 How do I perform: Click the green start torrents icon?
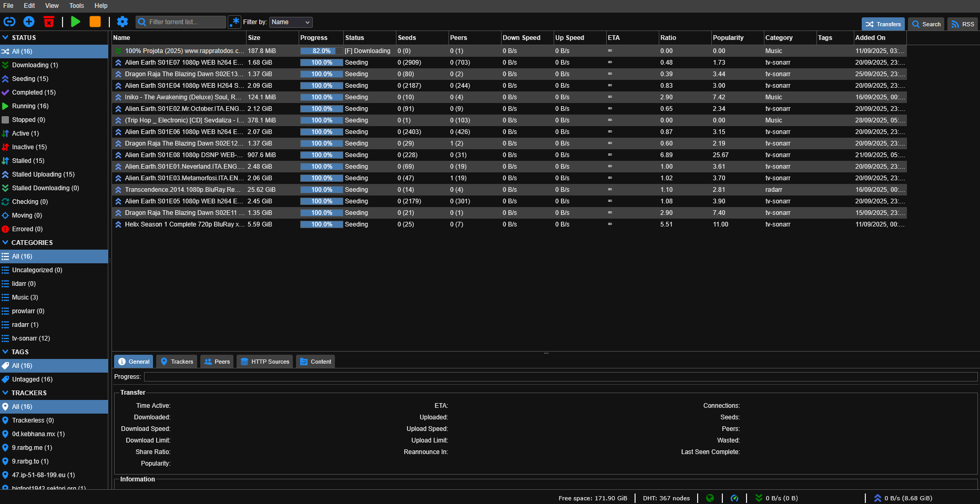pyautogui.click(x=76, y=22)
